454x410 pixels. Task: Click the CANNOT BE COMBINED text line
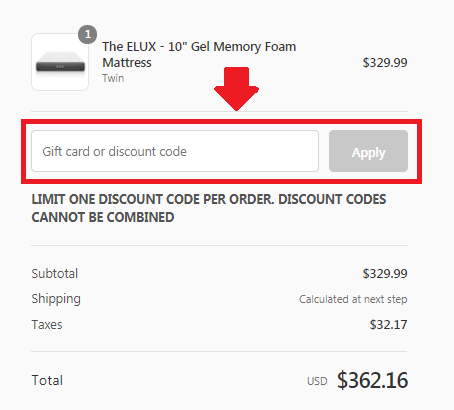pos(103,217)
